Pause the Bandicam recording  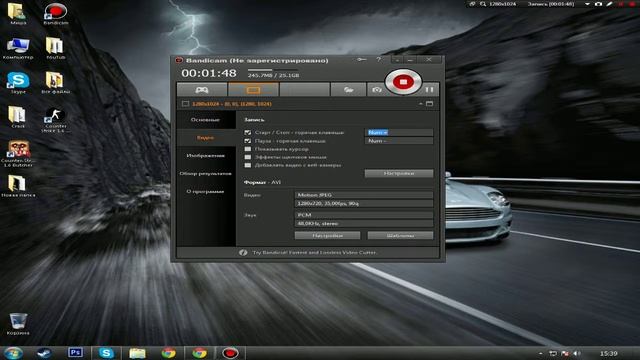point(429,89)
